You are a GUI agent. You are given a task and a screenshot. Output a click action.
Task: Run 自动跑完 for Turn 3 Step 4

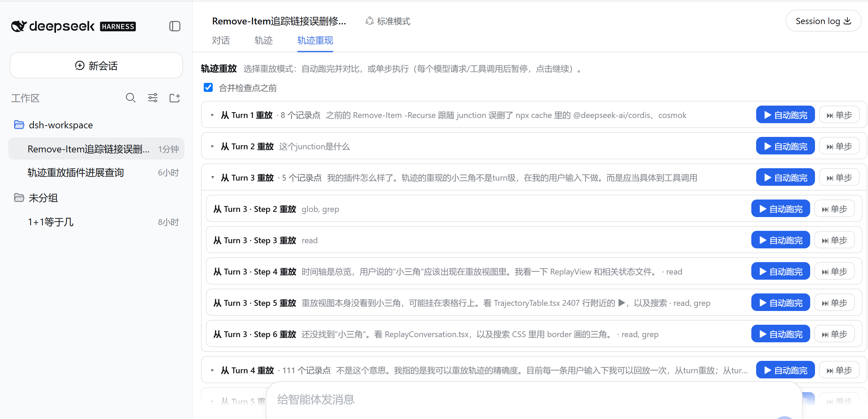781,271
